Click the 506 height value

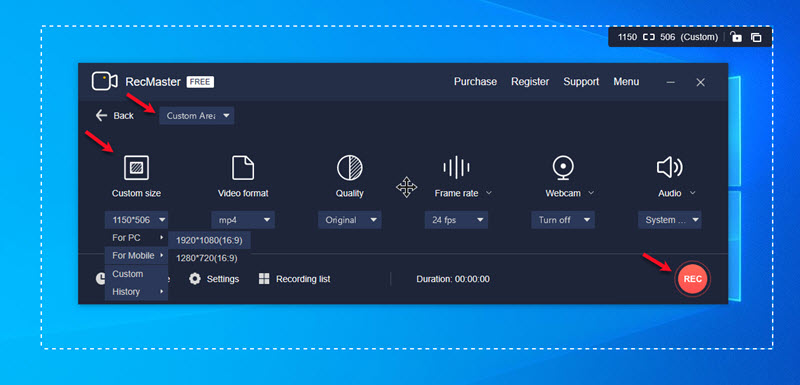point(668,37)
